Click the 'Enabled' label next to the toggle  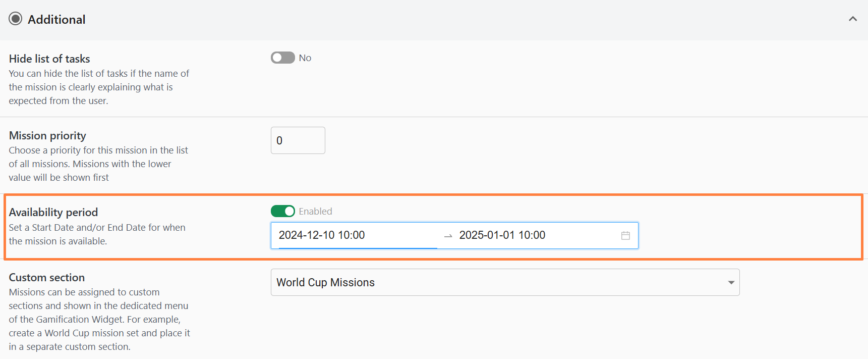pos(315,211)
